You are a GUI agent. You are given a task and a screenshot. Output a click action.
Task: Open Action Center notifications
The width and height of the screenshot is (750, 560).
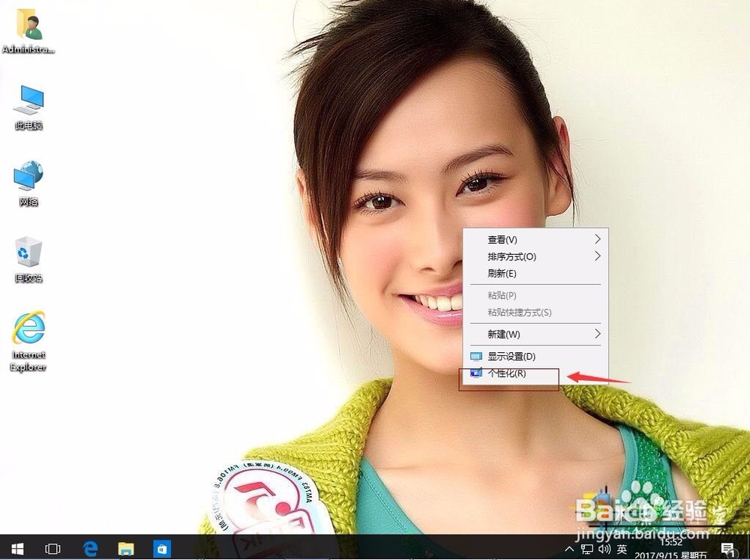click(x=727, y=549)
